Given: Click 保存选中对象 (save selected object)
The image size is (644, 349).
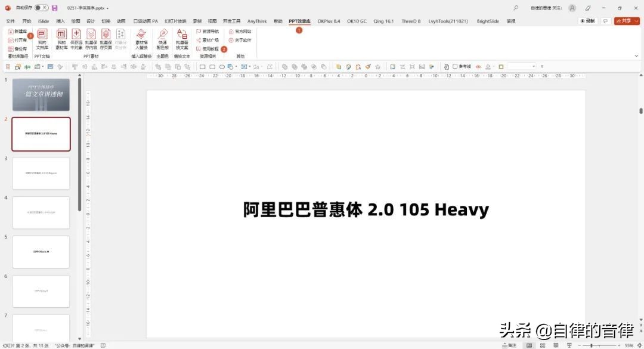Looking at the screenshot, I should tap(76, 39).
